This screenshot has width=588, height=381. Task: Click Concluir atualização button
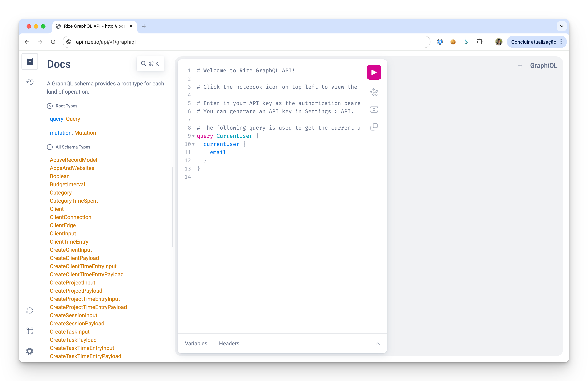click(534, 42)
